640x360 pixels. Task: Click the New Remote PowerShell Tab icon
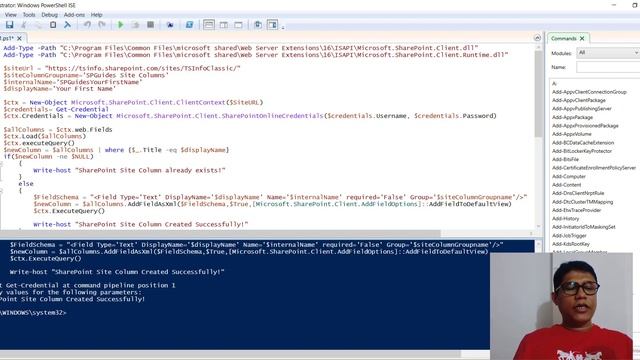pyautogui.click(x=170, y=25)
